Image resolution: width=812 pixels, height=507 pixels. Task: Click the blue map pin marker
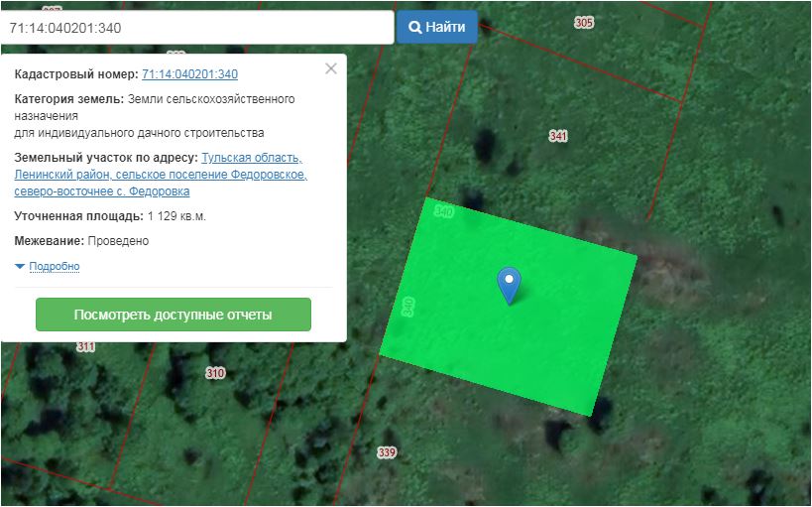[509, 285]
